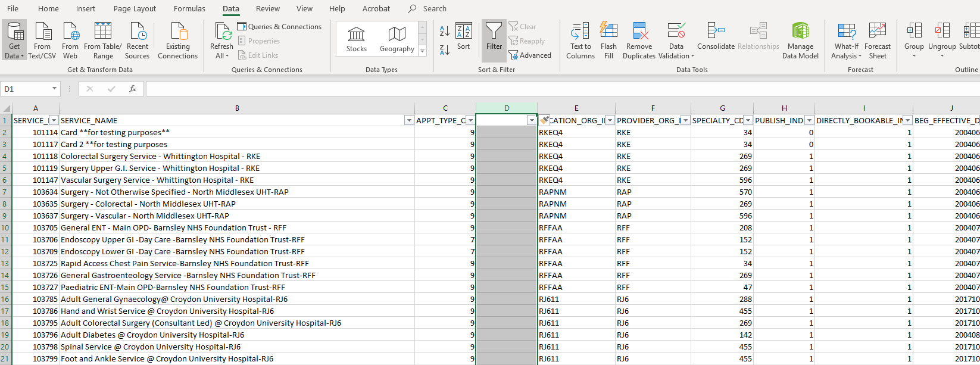
Task: Click cell with service ID 103725
Action: tap(36, 263)
